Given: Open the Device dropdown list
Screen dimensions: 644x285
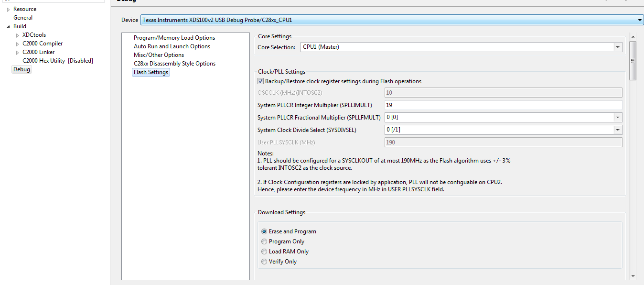Looking at the screenshot, I should pyautogui.click(x=640, y=20).
